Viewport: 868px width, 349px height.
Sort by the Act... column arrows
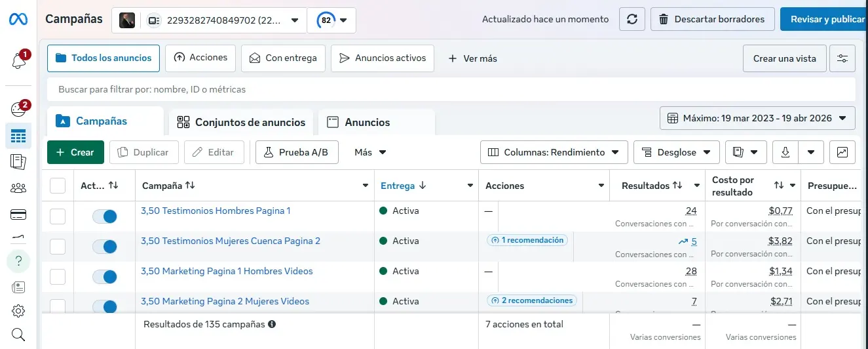coord(113,186)
